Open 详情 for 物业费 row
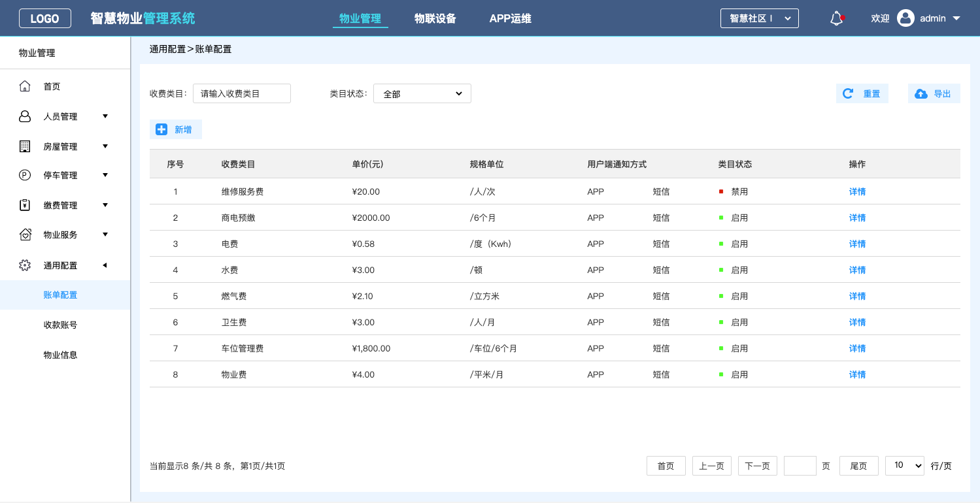The height and width of the screenshot is (503, 980). coord(857,374)
